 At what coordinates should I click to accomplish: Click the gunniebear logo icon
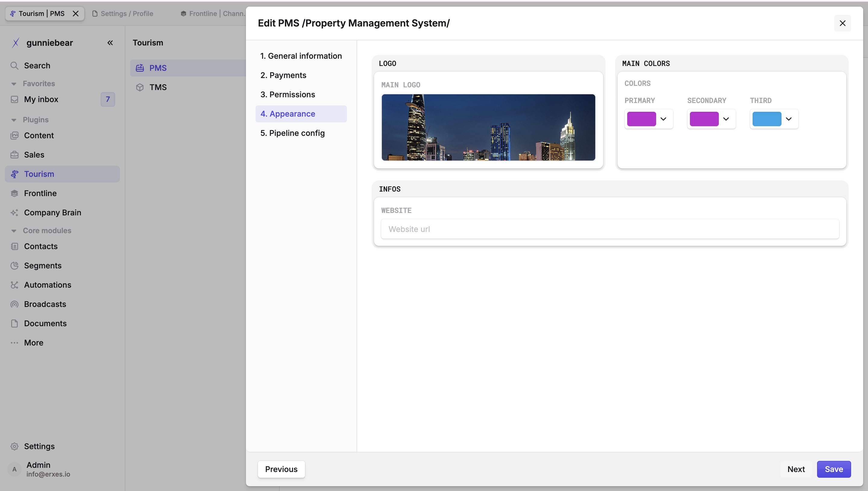pos(15,43)
